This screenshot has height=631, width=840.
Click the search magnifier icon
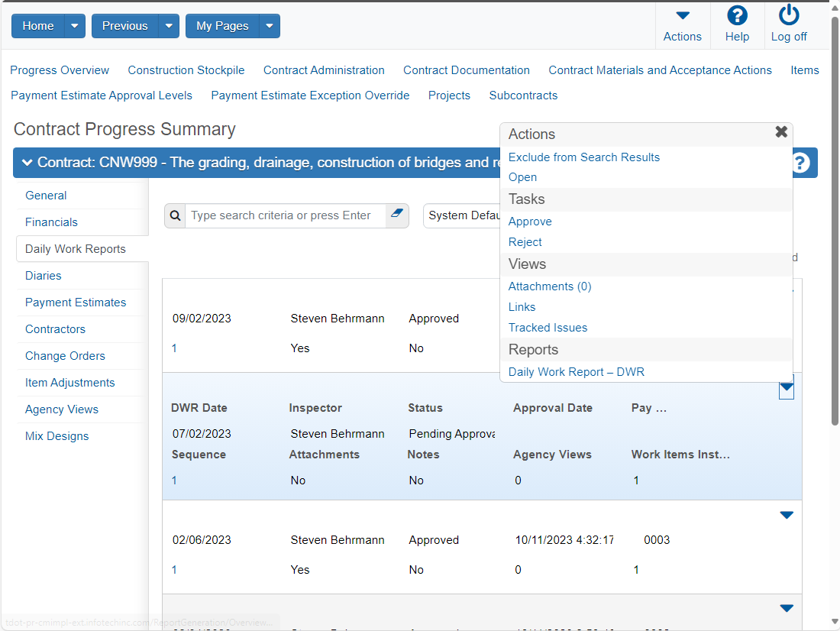click(x=175, y=215)
